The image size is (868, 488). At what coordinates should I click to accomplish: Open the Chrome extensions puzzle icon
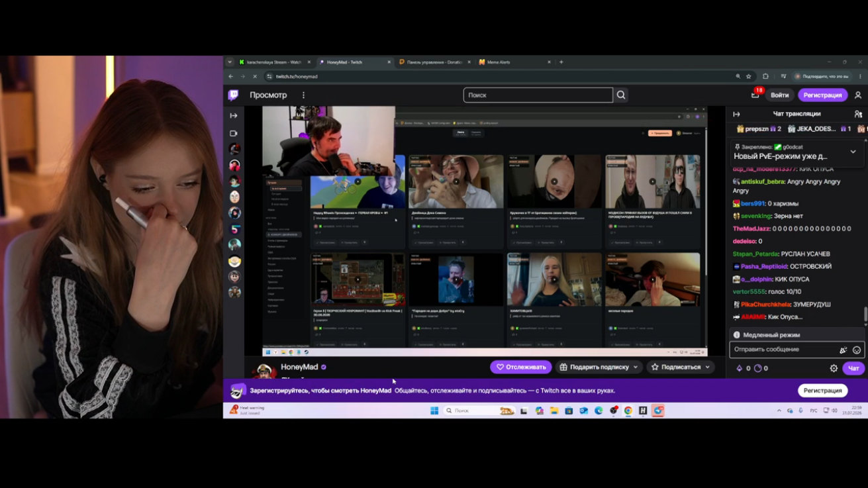pyautogui.click(x=765, y=76)
